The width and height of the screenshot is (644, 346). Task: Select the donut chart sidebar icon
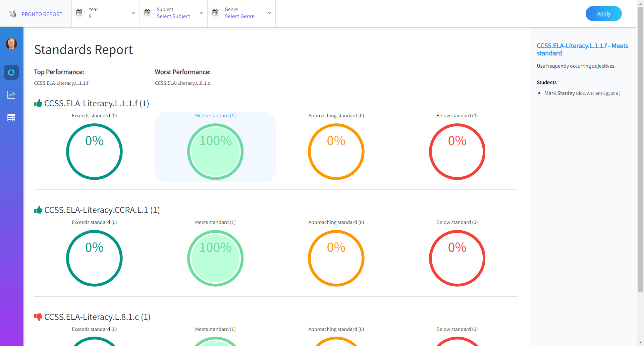pyautogui.click(x=11, y=72)
